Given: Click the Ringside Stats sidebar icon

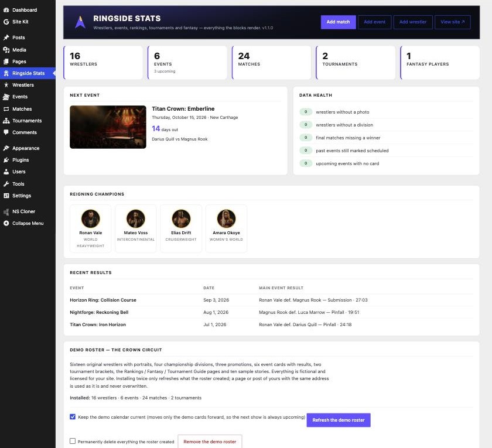Looking at the screenshot, I should click(x=6, y=73).
